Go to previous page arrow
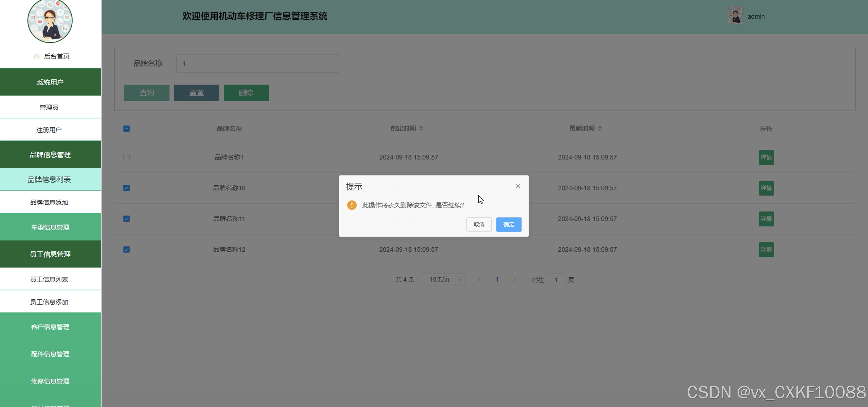868x407 pixels. pyautogui.click(x=479, y=280)
